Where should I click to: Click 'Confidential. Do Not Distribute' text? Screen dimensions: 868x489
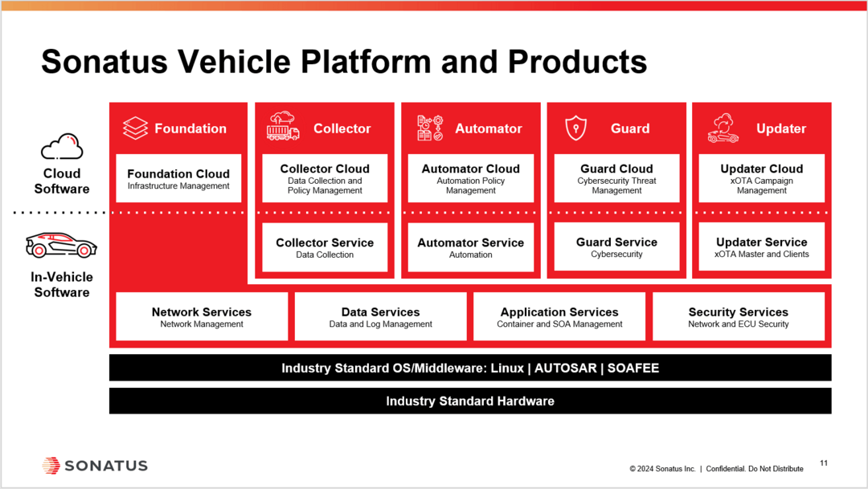tap(755, 469)
